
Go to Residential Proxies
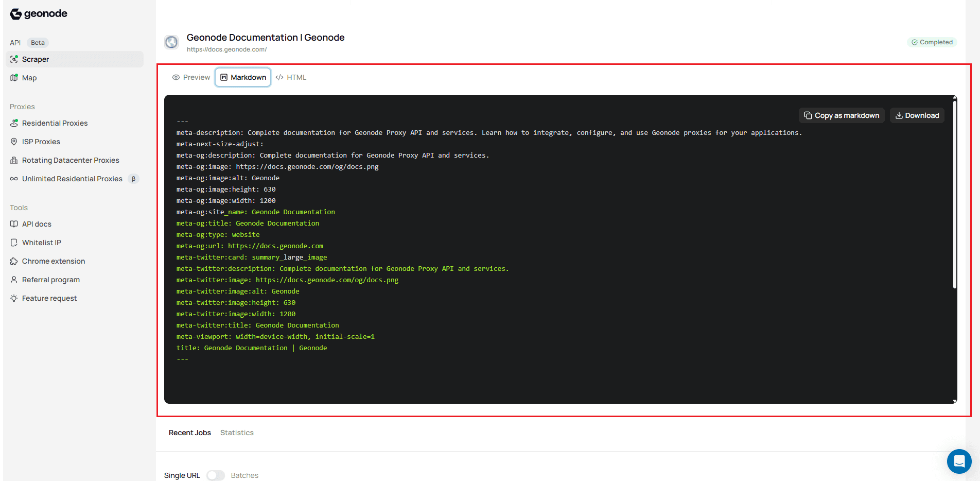(75, 123)
